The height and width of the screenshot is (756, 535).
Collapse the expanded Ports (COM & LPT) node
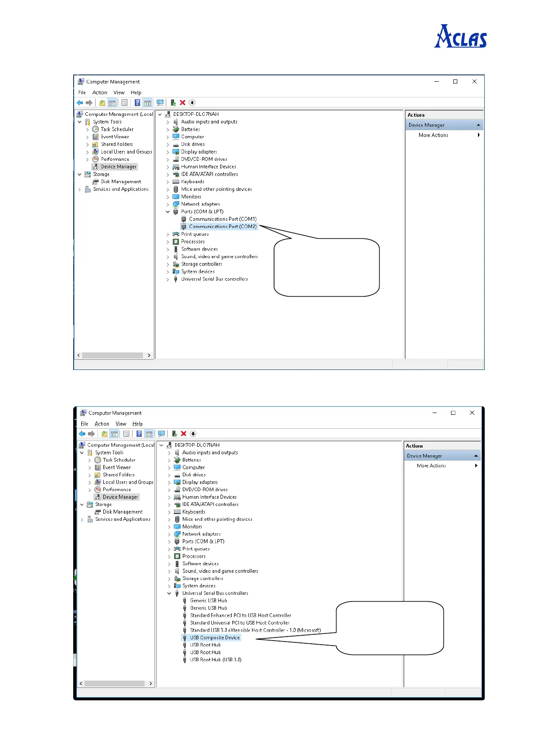pyautogui.click(x=168, y=212)
